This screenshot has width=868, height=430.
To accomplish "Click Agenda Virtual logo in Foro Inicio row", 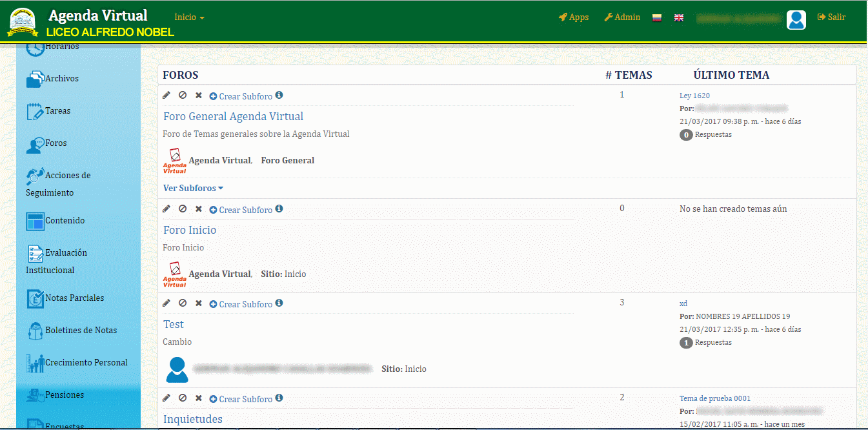I will 174,274.
